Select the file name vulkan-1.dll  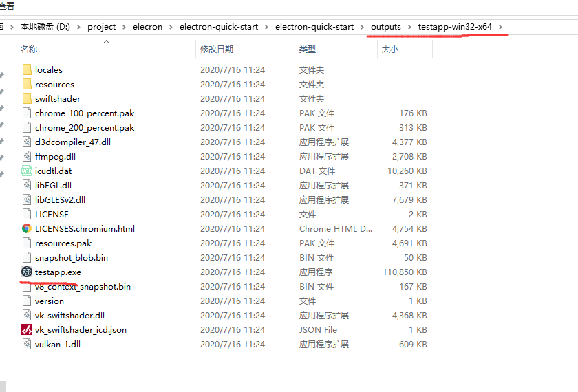click(x=58, y=344)
